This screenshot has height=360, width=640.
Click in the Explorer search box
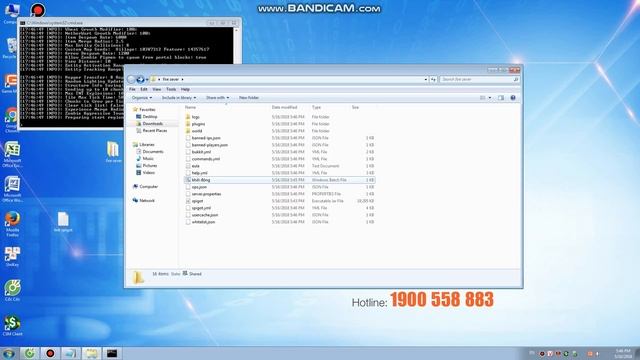coord(480,79)
